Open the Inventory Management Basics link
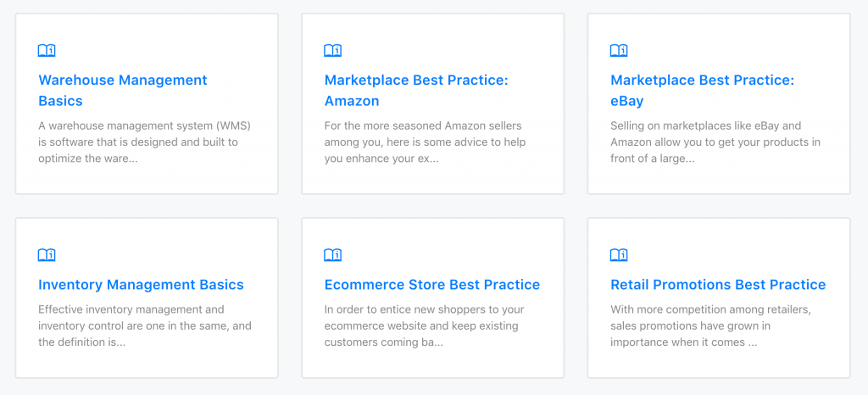This screenshot has width=868, height=395. point(141,285)
